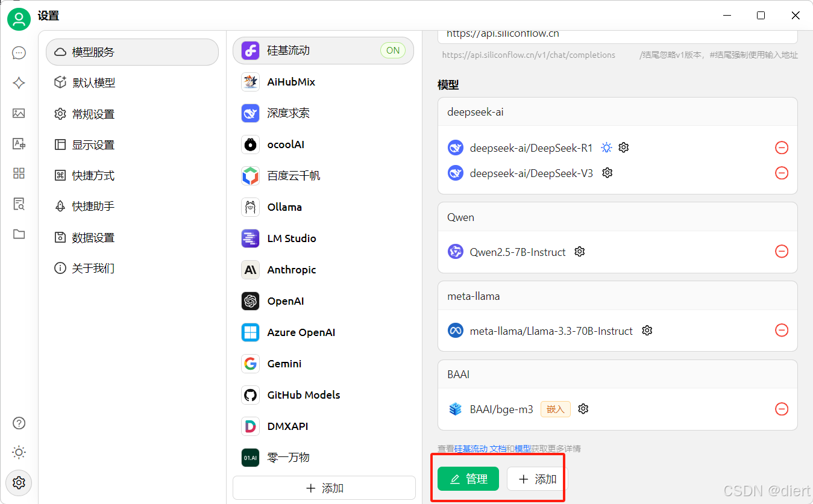Select 显示设置 settings section

tap(132, 145)
